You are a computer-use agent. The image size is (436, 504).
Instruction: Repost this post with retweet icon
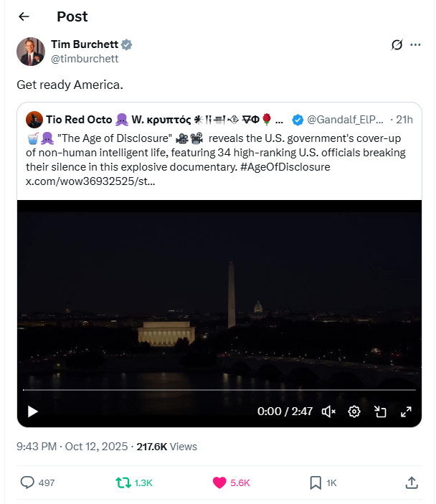124,482
